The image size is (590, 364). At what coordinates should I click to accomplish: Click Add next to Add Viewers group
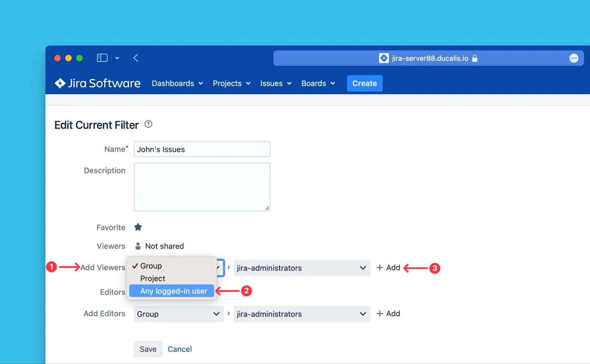(x=388, y=268)
